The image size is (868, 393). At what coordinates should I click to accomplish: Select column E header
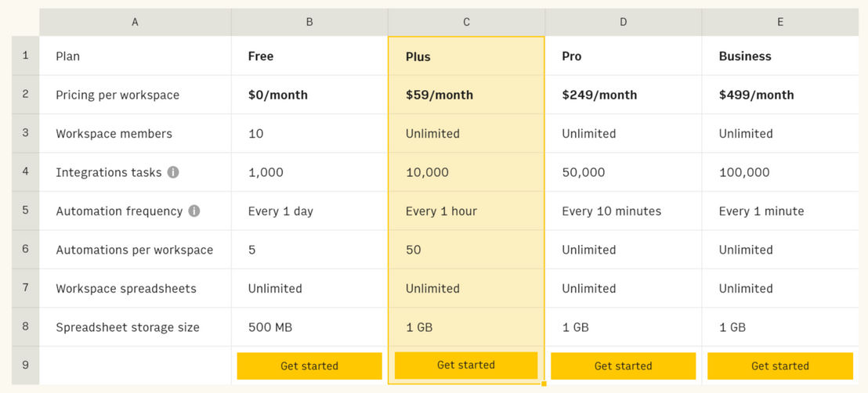point(780,22)
